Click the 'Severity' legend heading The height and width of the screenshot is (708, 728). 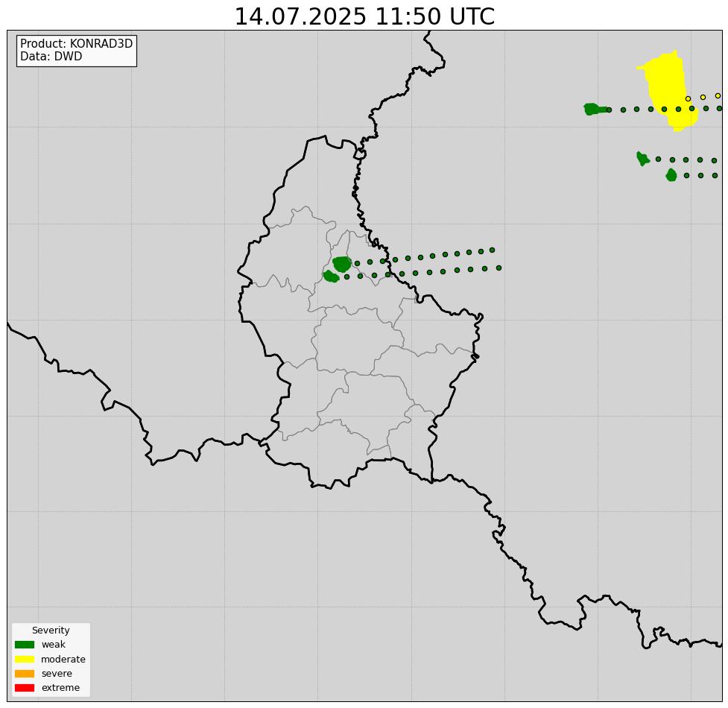(51, 630)
